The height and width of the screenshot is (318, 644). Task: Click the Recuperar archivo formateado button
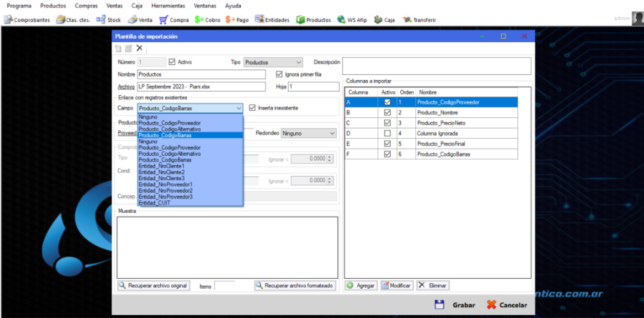[295, 286]
